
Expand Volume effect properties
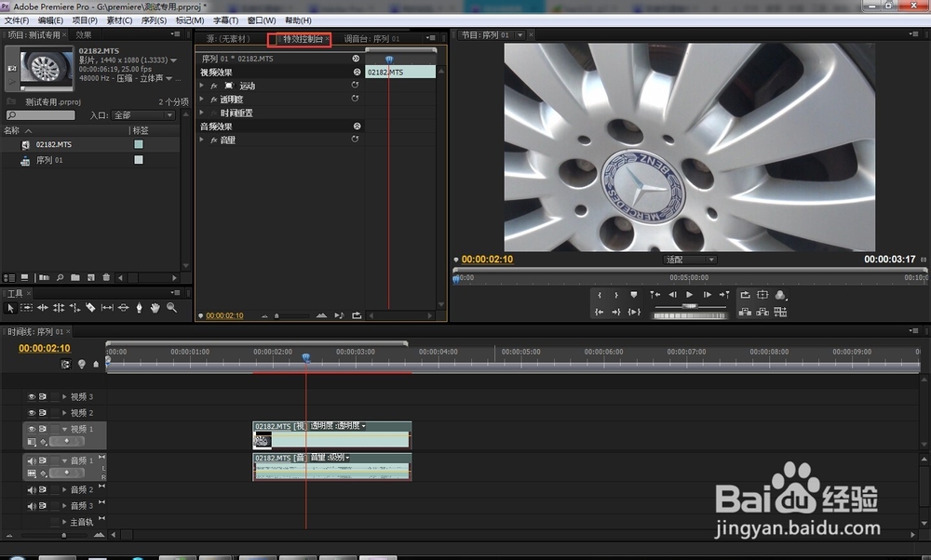click(202, 140)
